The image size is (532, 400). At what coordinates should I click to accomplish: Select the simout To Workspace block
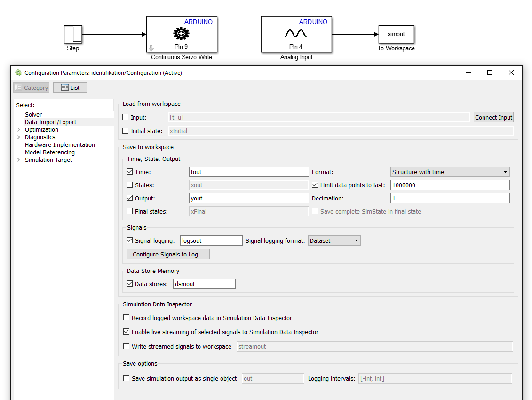tap(396, 34)
